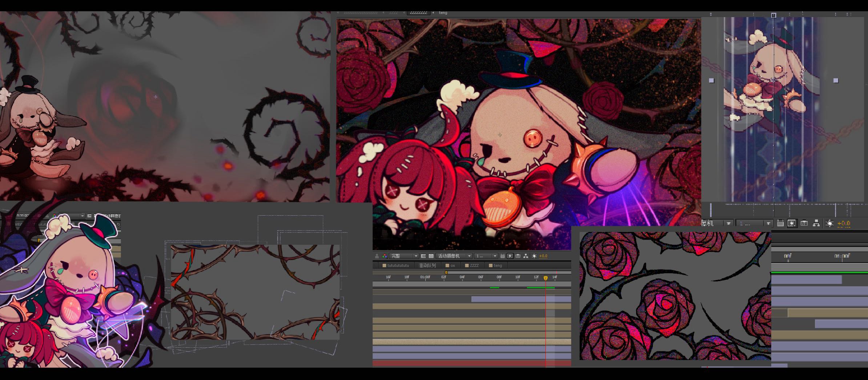Open fast previews menu in center viewer
This screenshot has width=868, height=380.
click(x=510, y=256)
